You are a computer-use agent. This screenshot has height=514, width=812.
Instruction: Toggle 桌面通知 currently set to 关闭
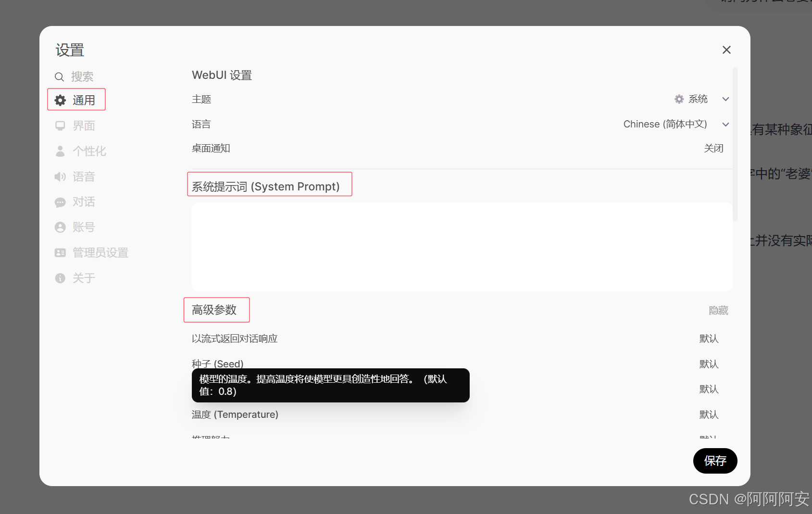tap(713, 148)
